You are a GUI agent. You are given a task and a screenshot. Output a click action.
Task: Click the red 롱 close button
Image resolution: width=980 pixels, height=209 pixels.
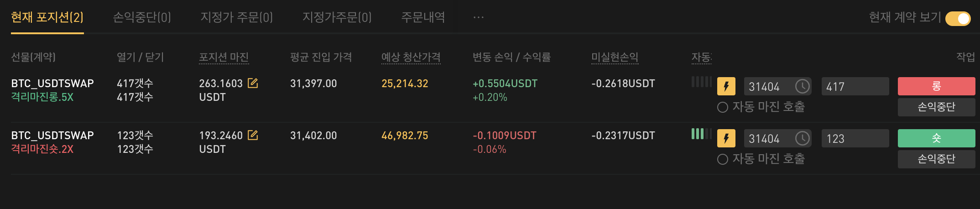[x=936, y=86]
